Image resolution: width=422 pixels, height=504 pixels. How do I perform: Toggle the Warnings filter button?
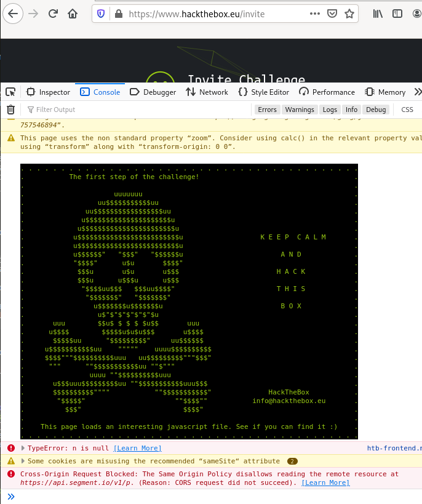(299, 110)
